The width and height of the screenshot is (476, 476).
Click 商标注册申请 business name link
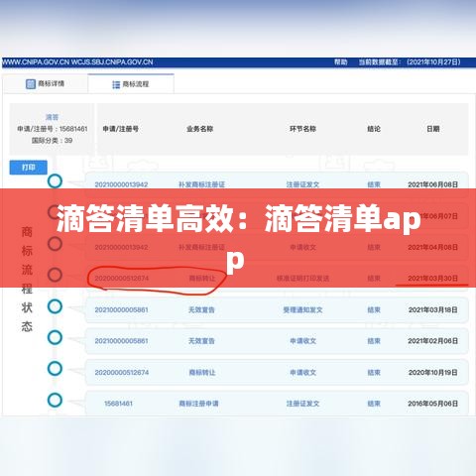(198, 404)
